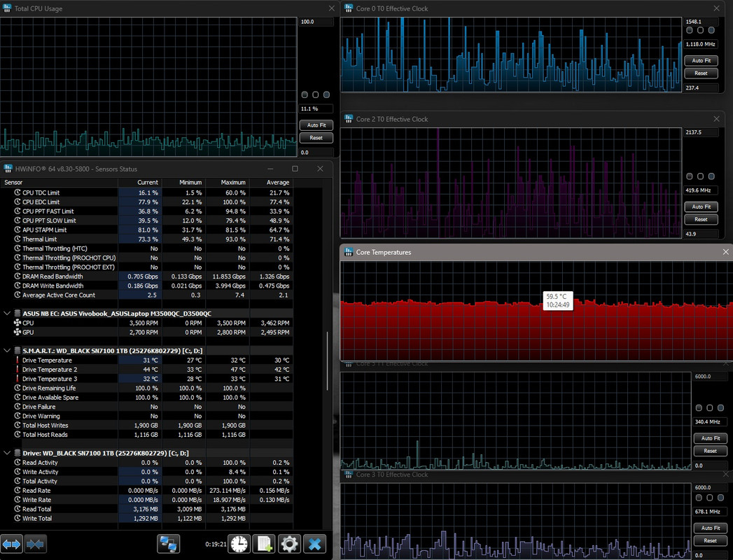The image size is (733, 560).
Task: Select the Total Host Writes row
Action: click(147, 426)
